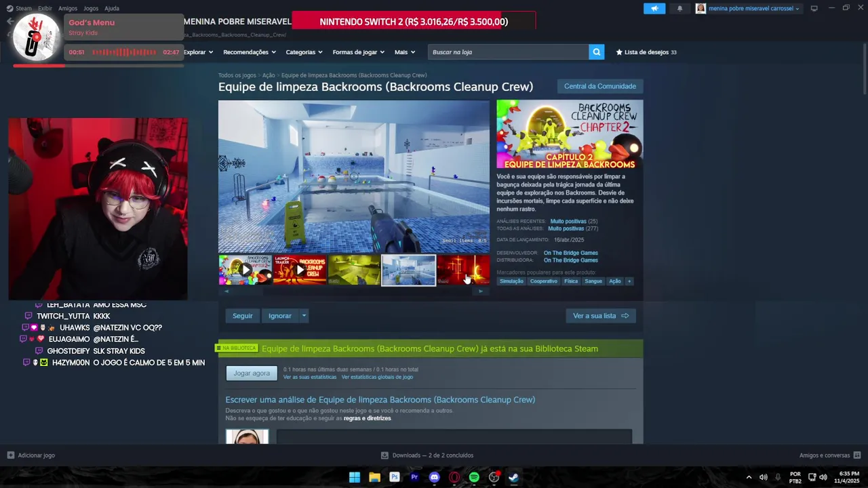Open Windows Start menu
Screen dimensions: 868x488
355,477
